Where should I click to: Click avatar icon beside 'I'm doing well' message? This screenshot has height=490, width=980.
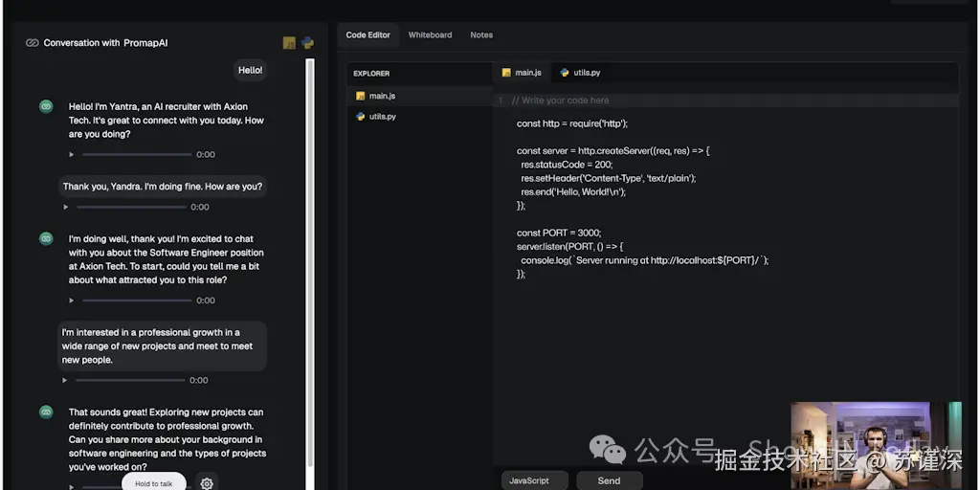click(46, 238)
